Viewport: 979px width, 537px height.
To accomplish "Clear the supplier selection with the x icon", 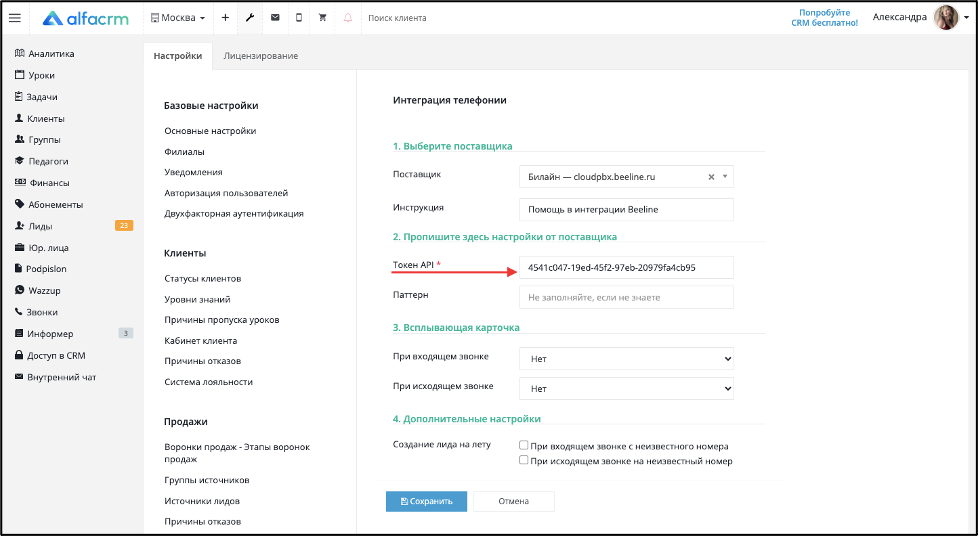I will click(x=711, y=177).
